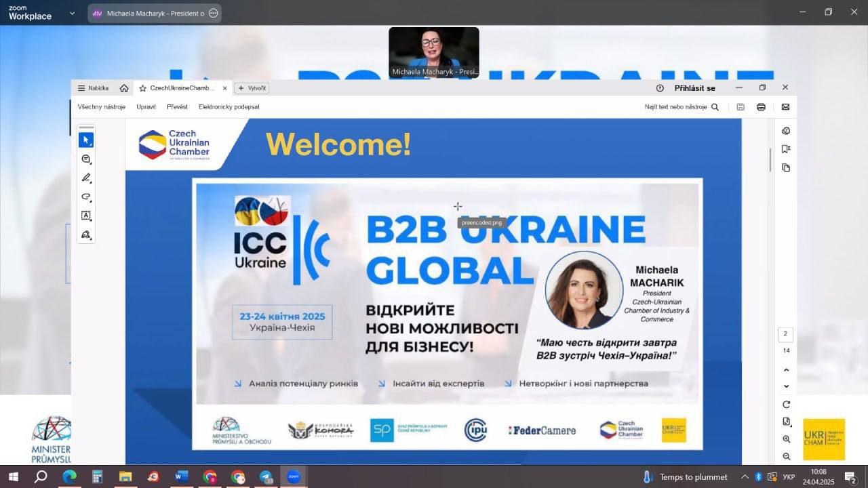Go to the next page with down chevron
The image size is (868, 488).
(x=786, y=386)
